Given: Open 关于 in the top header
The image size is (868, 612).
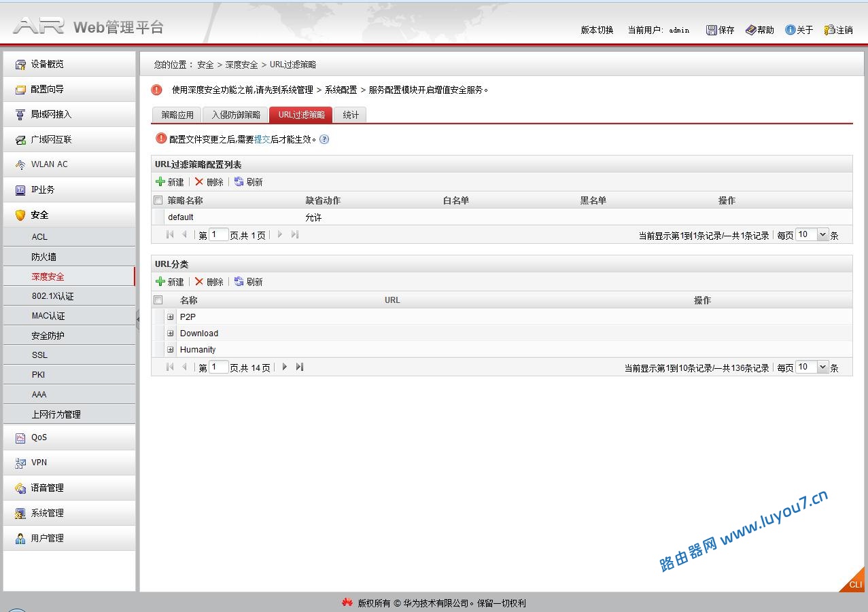Looking at the screenshot, I should click(x=799, y=30).
